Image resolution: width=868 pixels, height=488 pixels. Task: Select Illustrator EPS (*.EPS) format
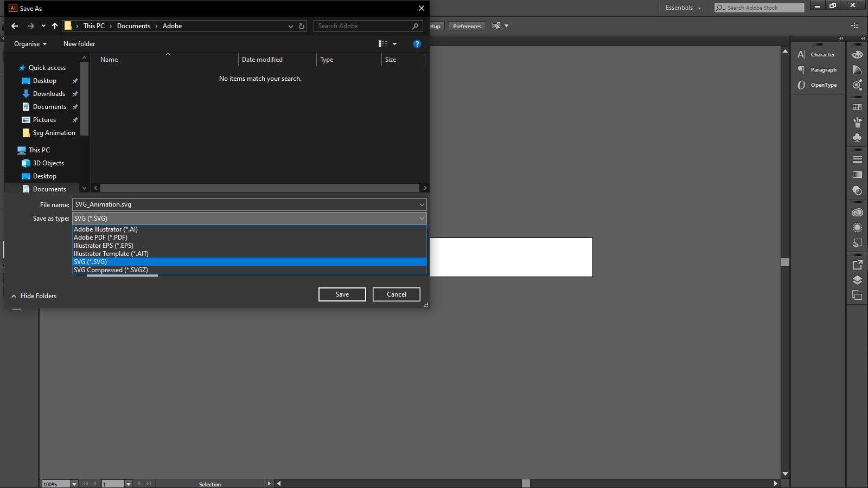click(250, 246)
